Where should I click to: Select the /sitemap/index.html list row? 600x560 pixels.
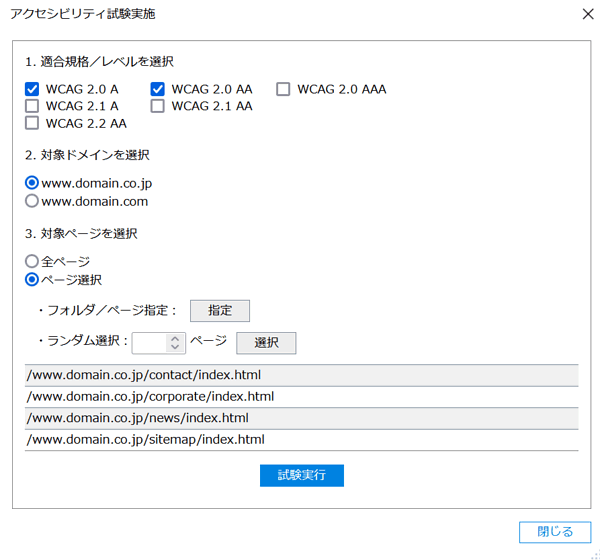(302, 439)
